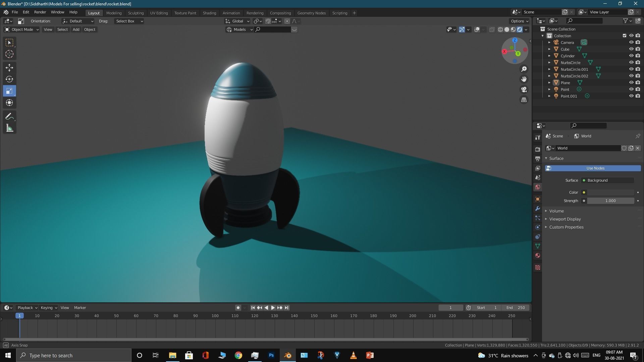Image resolution: width=644 pixels, height=362 pixels.
Task: Click frame 100 on the timeline
Action: point(215,316)
